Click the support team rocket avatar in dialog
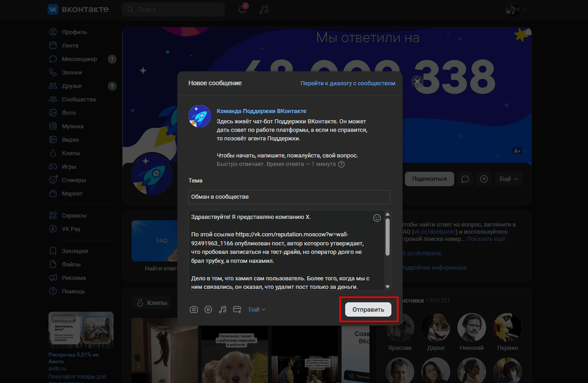 point(200,116)
